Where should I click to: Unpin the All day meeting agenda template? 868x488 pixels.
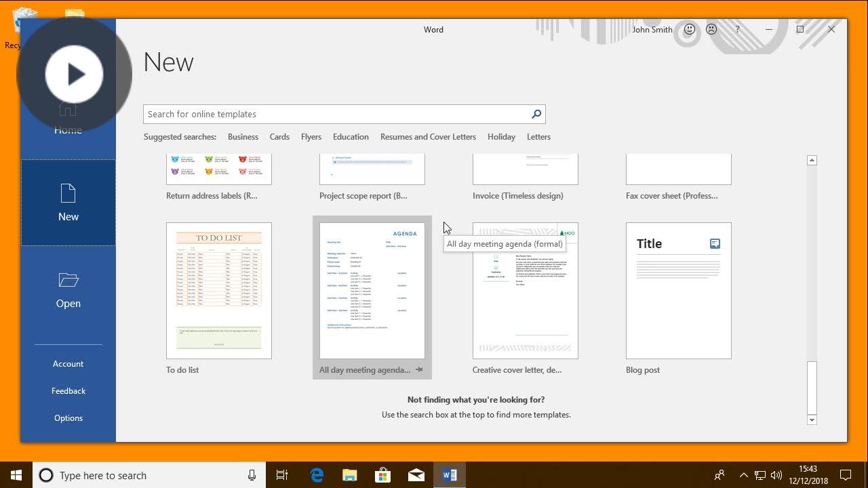[x=420, y=369]
